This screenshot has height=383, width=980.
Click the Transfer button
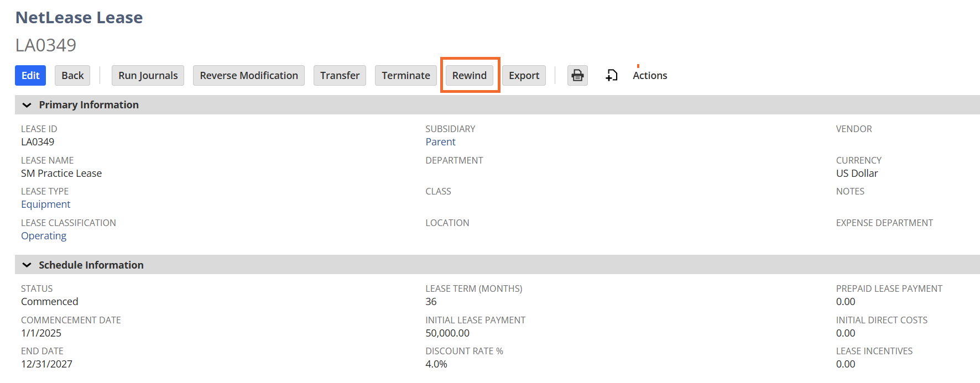coord(340,75)
